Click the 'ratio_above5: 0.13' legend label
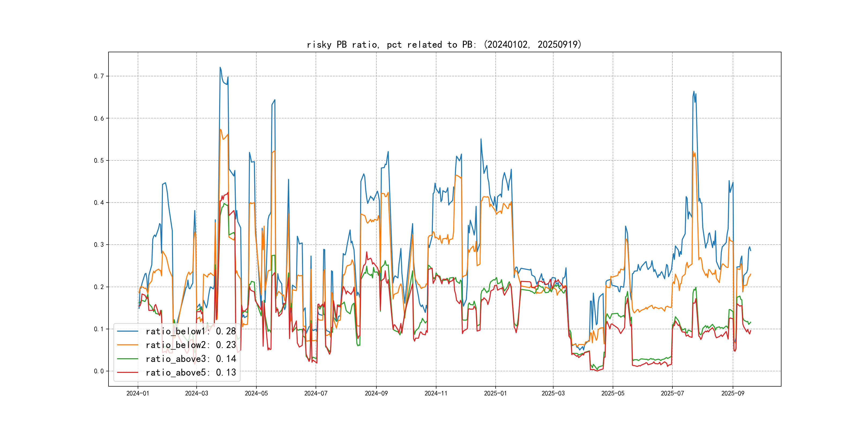This screenshot has height=434, width=868. point(191,373)
